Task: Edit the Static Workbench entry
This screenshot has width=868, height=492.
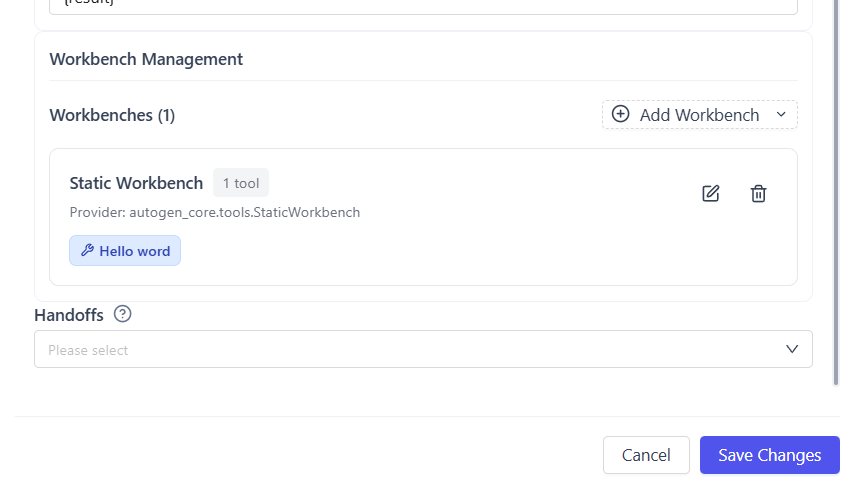Action: [711, 194]
